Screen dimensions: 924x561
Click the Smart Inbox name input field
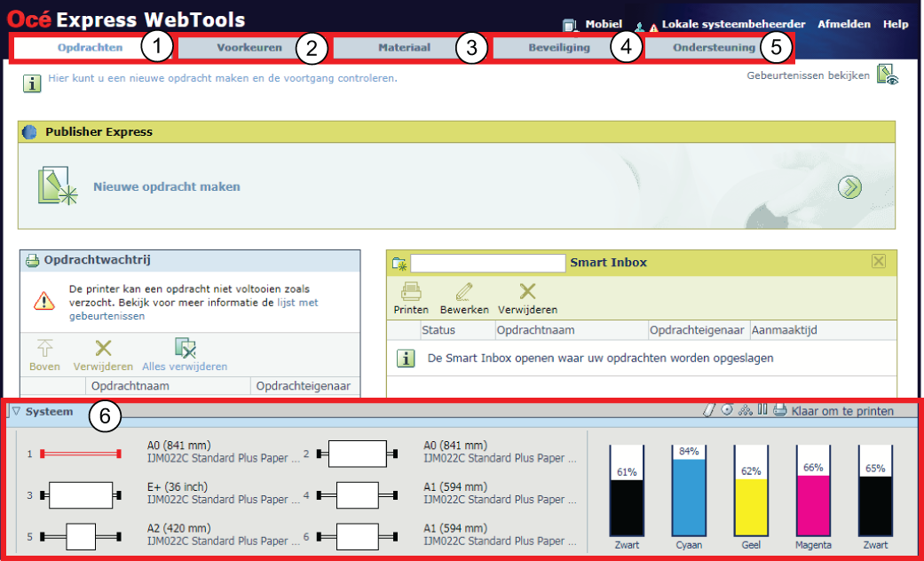tap(487, 263)
